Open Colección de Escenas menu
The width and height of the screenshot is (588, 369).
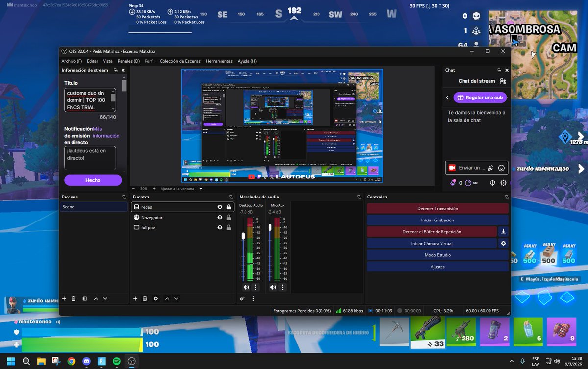(x=180, y=61)
